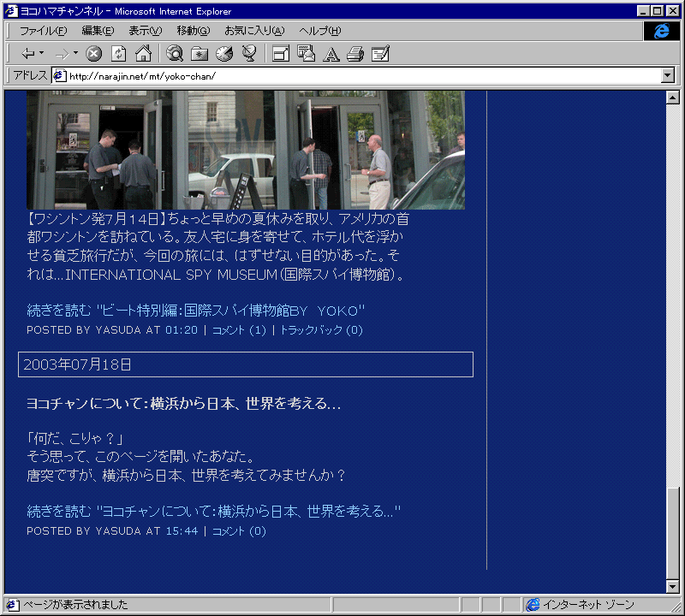
Task: Open the 続きを読む ヨコチャンについて link
Action: (213, 512)
